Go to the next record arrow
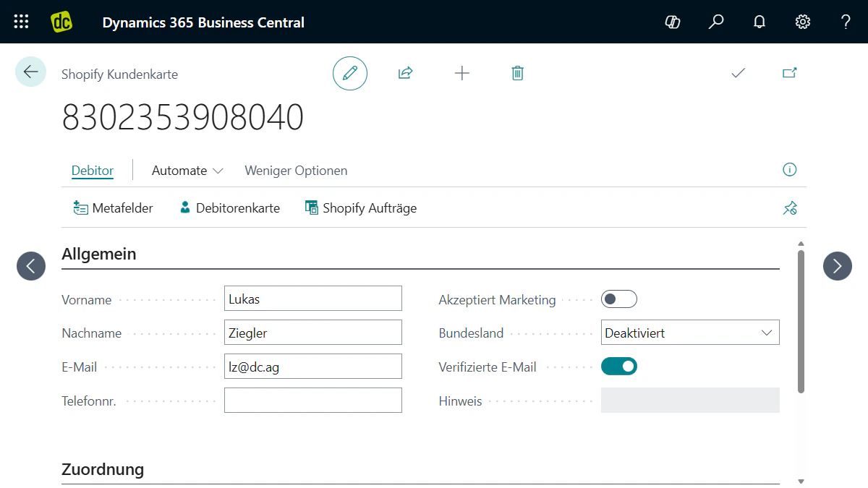The height and width of the screenshot is (488, 868). 838,266
